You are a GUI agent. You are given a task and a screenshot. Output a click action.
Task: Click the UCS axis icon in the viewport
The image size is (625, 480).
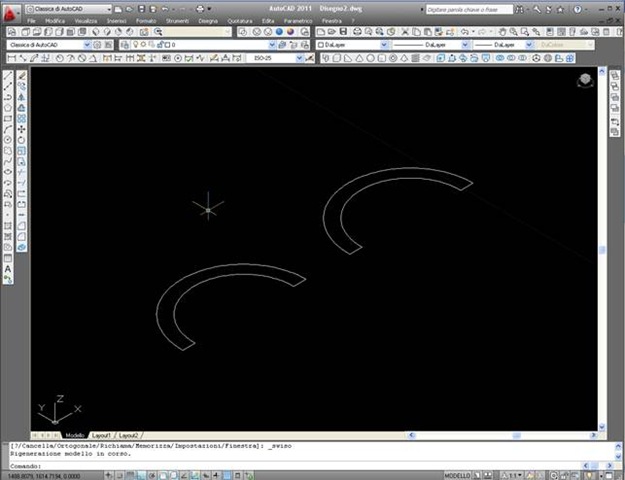coord(57,410)
